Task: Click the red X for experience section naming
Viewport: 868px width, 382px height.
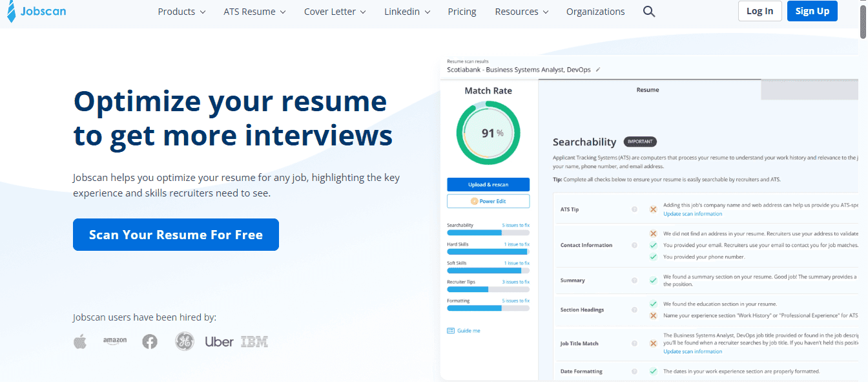Action: click(x=653, y=315)
